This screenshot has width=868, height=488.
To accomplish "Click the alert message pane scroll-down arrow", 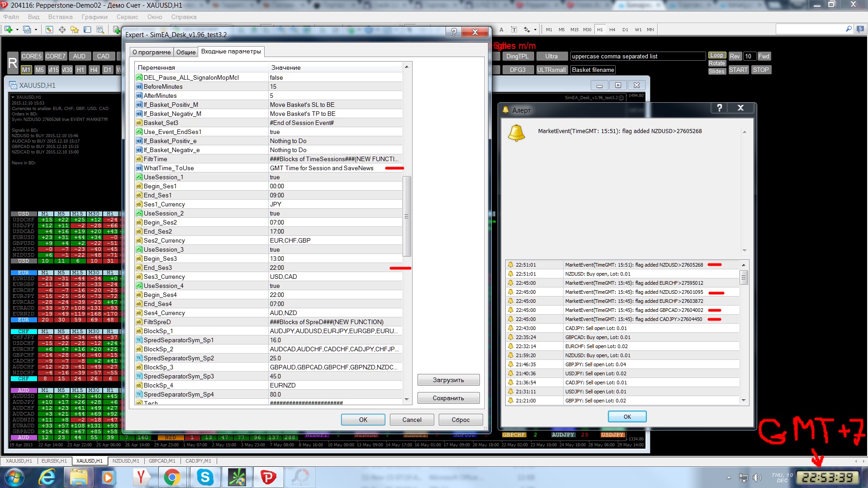I will point(745,250).
